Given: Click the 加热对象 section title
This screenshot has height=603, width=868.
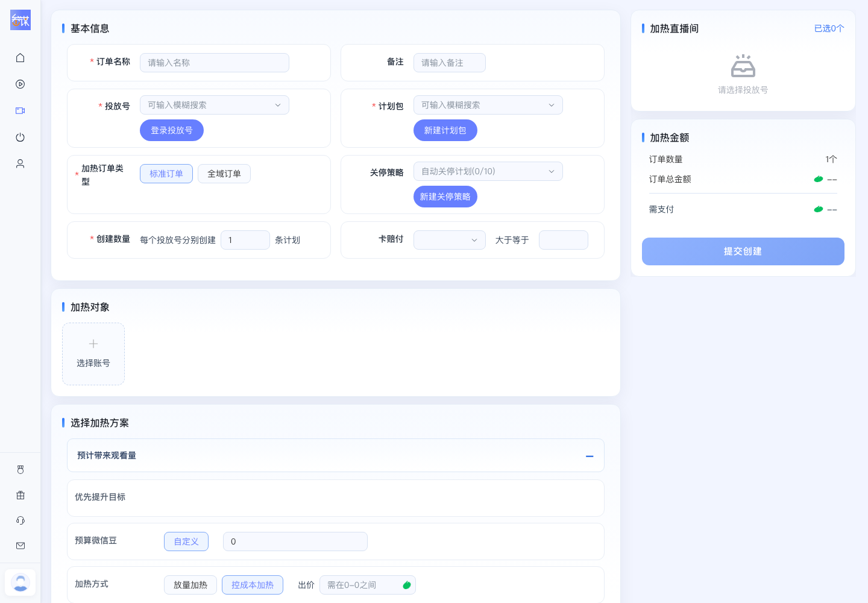Looking at the screenshot, I should point(90,307).
